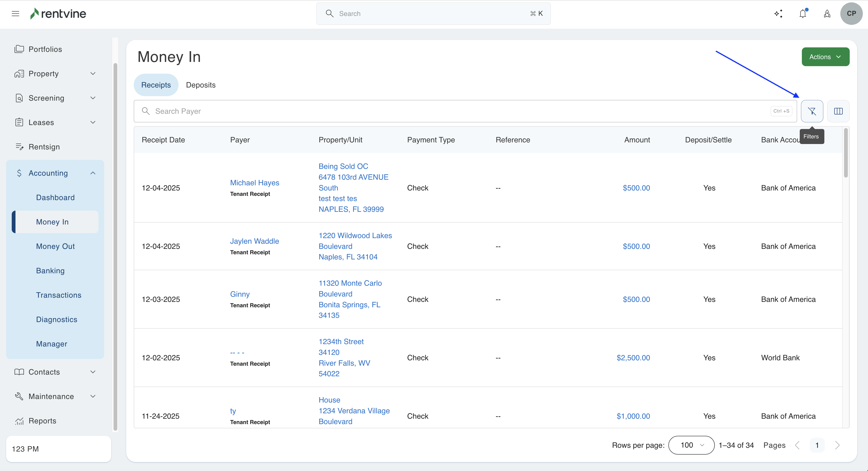The height and width of the screenshot is (471, 868).
Task: Click the AI sparkle icon
Action: point(778,13)
